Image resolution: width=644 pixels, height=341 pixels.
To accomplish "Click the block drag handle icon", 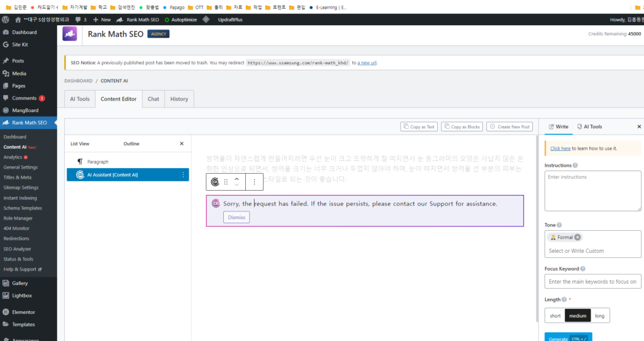I will [226, 182].
